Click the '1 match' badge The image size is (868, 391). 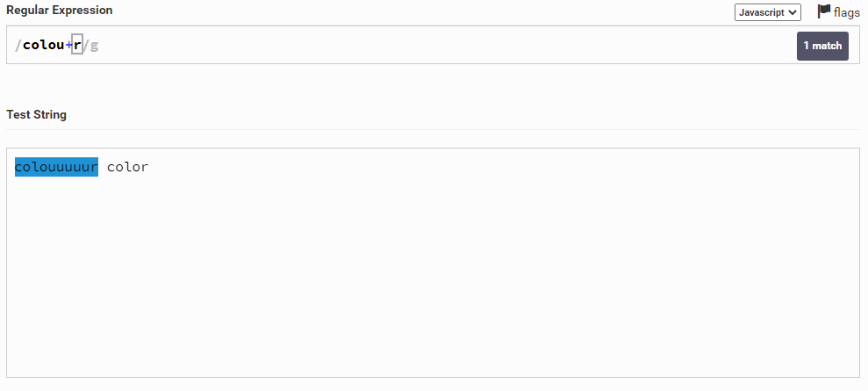tap(822, 46)
